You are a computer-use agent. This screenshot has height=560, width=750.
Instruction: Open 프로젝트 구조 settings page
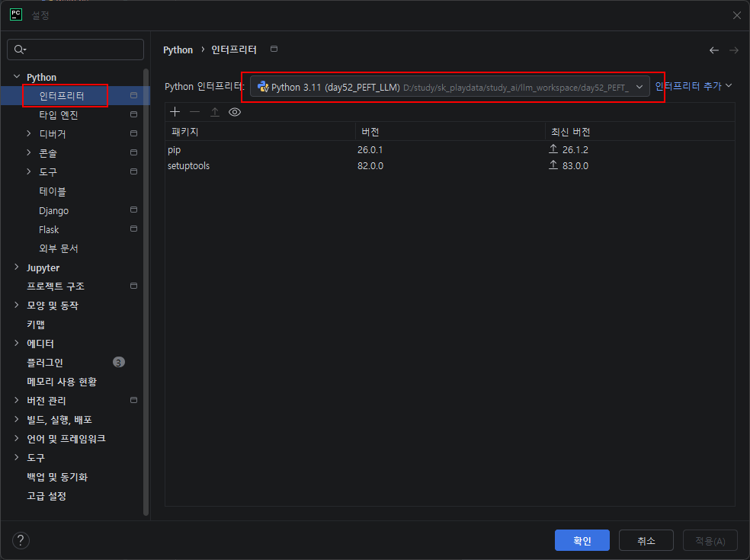tap(56, 286)
